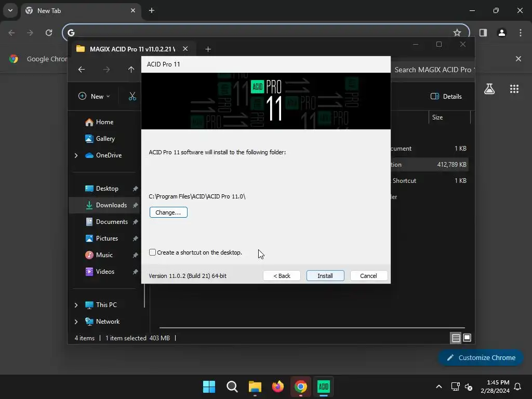
Task: Open Chrome side panel
Action: tap(483, 33)
